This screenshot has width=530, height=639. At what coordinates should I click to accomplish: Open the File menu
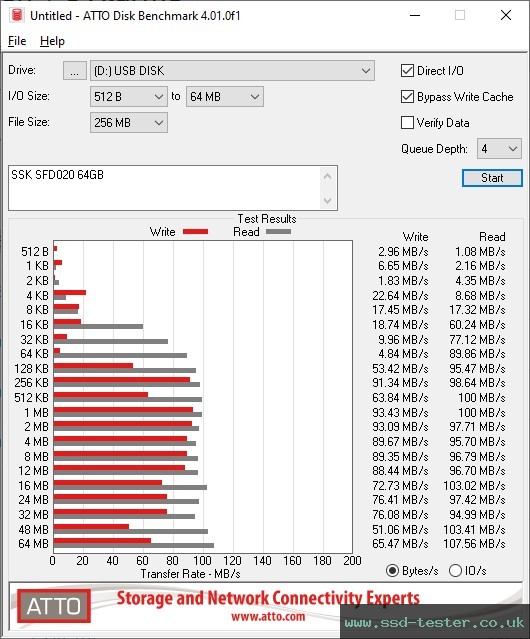click(17, 41)
